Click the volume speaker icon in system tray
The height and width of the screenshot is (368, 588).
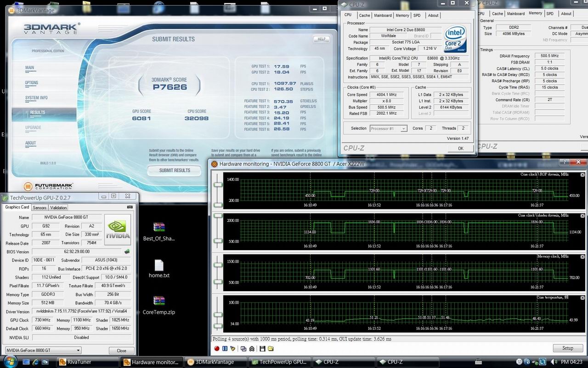(553, 362)
